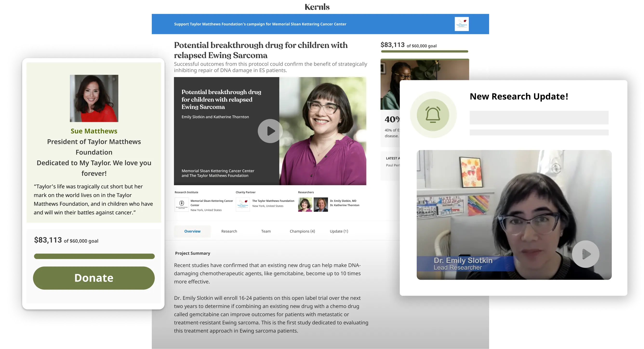Select the Overview tab
Viewport: 644px width, 349px height.
192,231
